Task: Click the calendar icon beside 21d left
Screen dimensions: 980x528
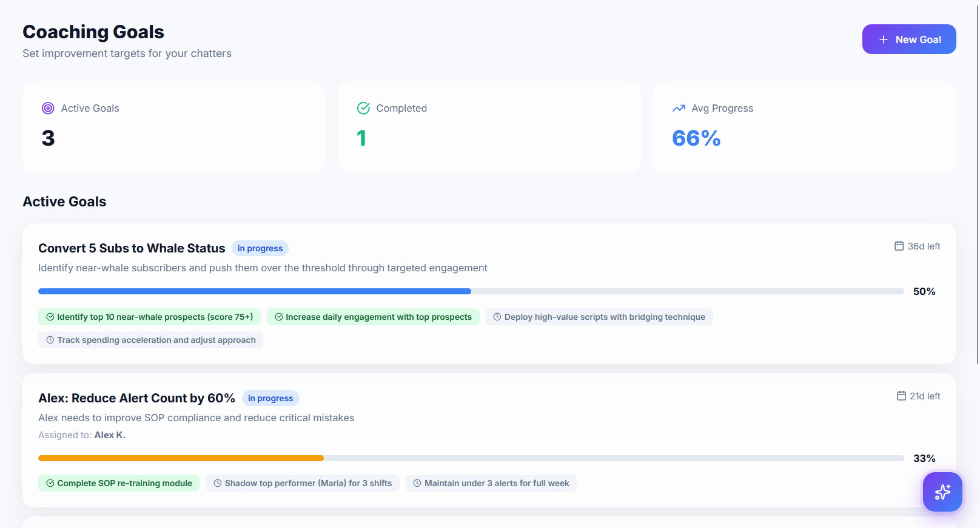Action: click(901, 396)
